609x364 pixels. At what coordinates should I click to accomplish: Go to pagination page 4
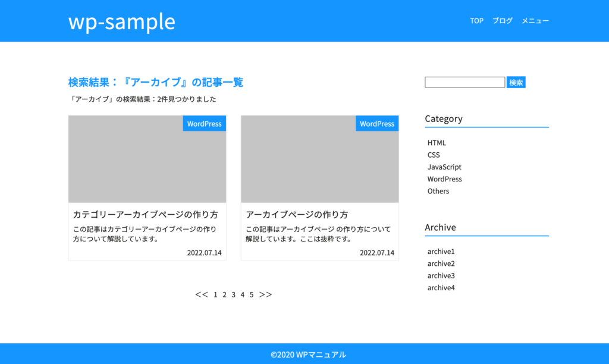[243, 295]
